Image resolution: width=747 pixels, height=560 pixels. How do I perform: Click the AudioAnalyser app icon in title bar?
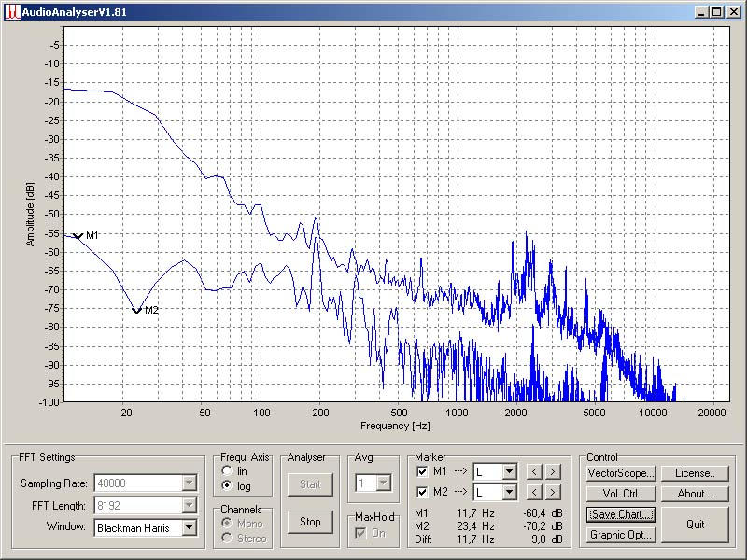[12, 12]
